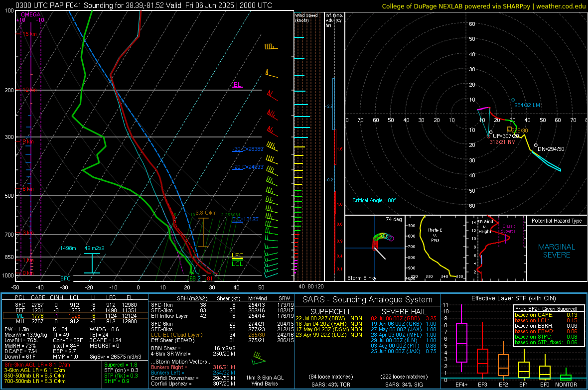
Task: Click the sounding title with valid time
Action: [144, 5]
